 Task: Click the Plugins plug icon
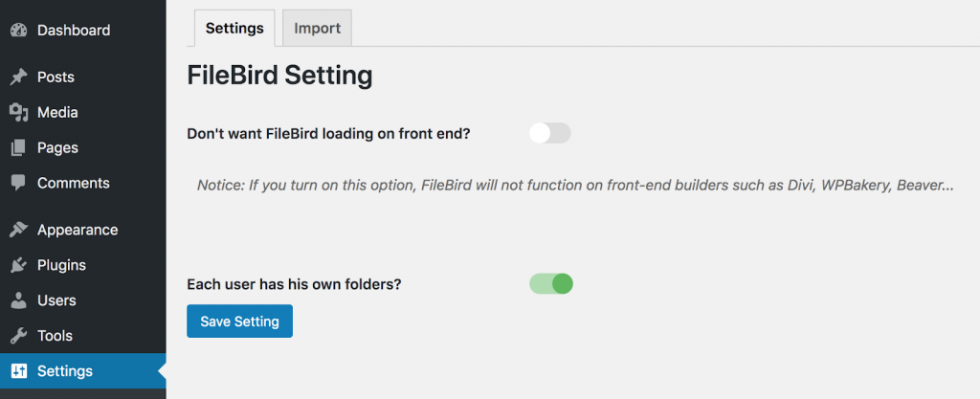(19, 265)
